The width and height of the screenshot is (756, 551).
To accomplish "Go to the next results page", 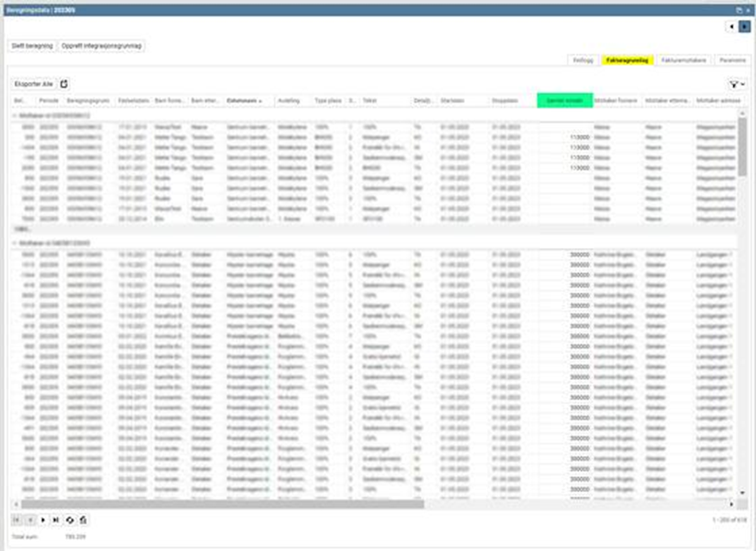I will click(43, 520).
